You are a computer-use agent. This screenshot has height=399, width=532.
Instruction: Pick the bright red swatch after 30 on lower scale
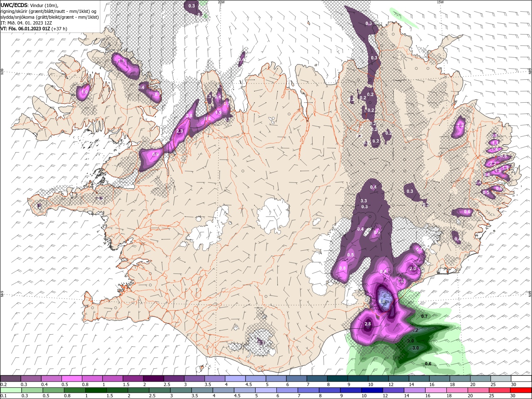[x=521, y=390]
